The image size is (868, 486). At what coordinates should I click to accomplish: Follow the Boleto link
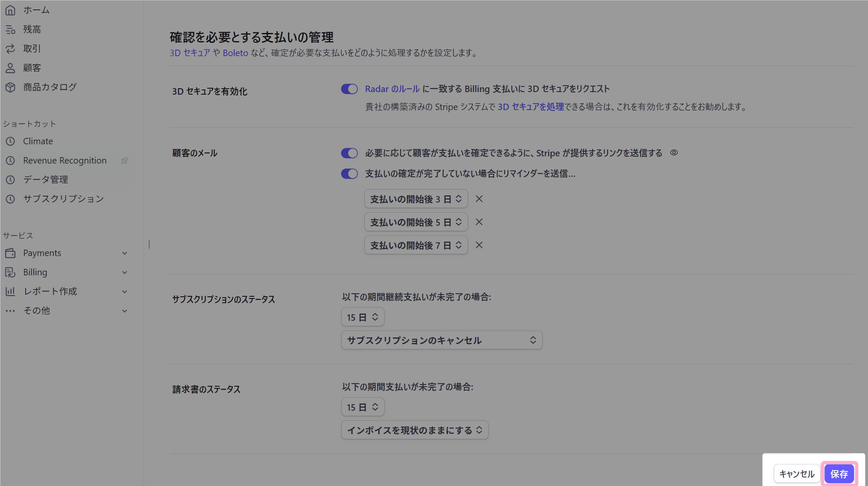[236, 53]
